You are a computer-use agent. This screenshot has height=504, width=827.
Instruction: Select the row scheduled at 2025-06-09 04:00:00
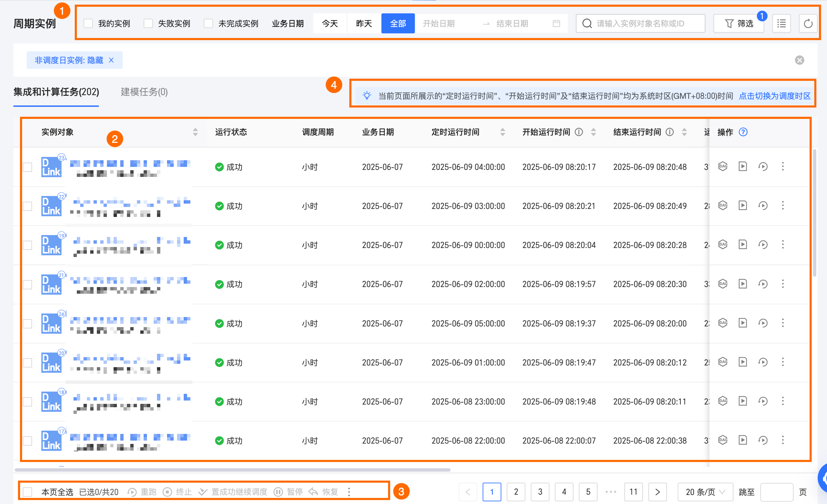point(27,167)
